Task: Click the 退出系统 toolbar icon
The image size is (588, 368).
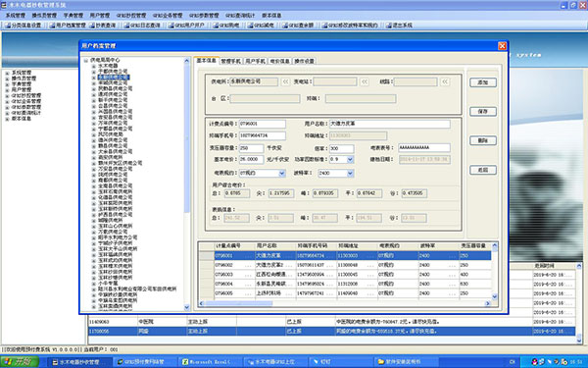Action: [x=399, y=26]
